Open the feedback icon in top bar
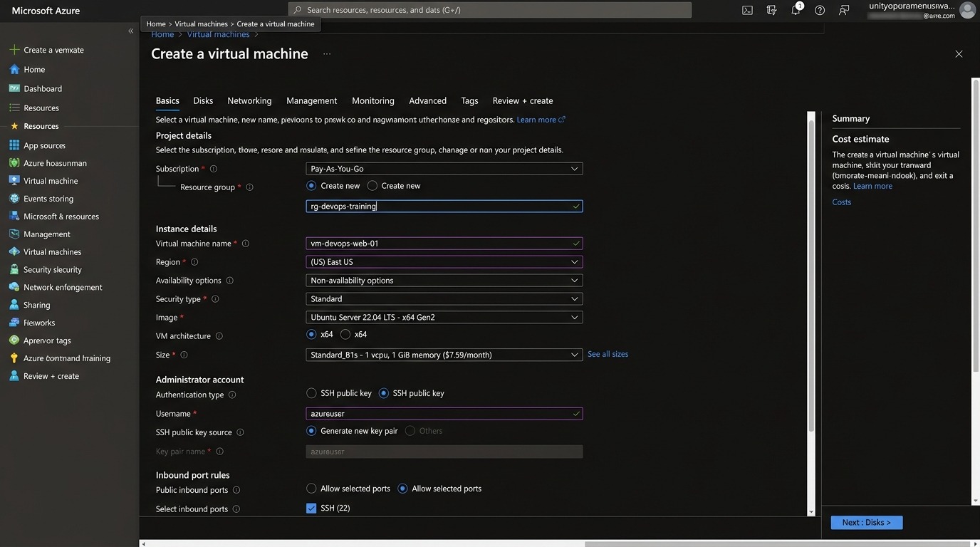This screenshot has height=547, width=980. (844, 10)
